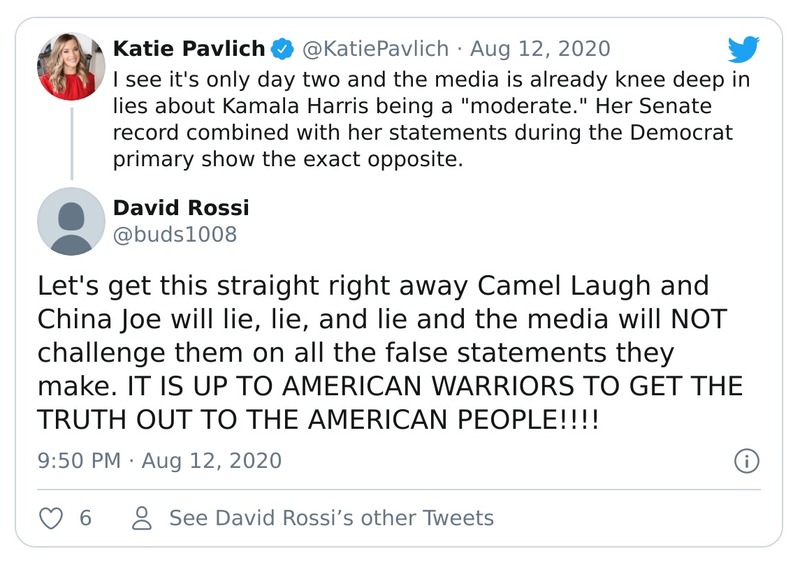The height and width of the screenshot is (565, 800).
Task: Like the tweet with the heart icon
Action: (50, 518)
